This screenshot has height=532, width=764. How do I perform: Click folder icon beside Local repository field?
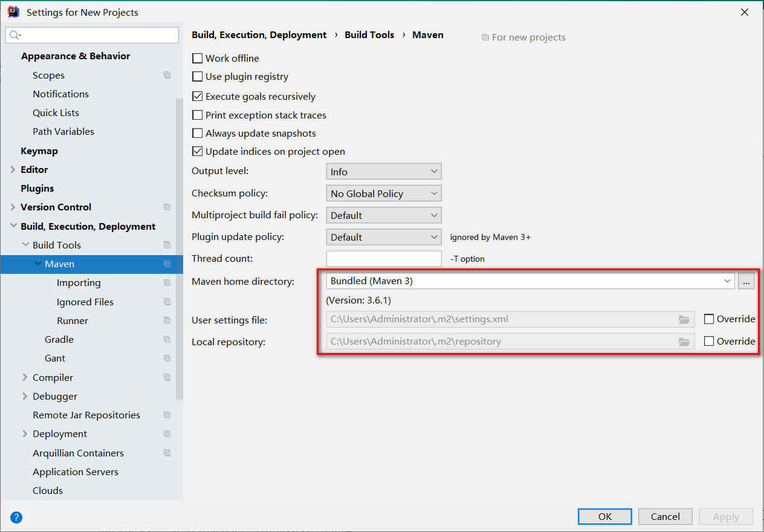click(x=684, y=342)
